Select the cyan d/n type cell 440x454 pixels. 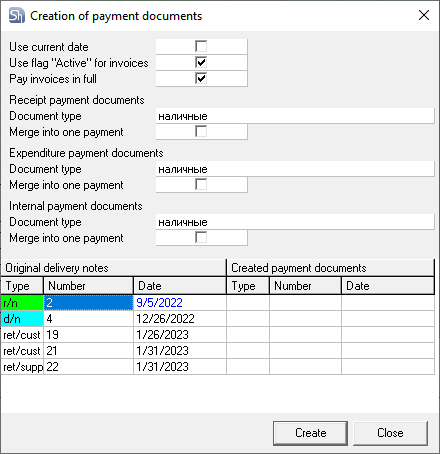tap(22, 319)
